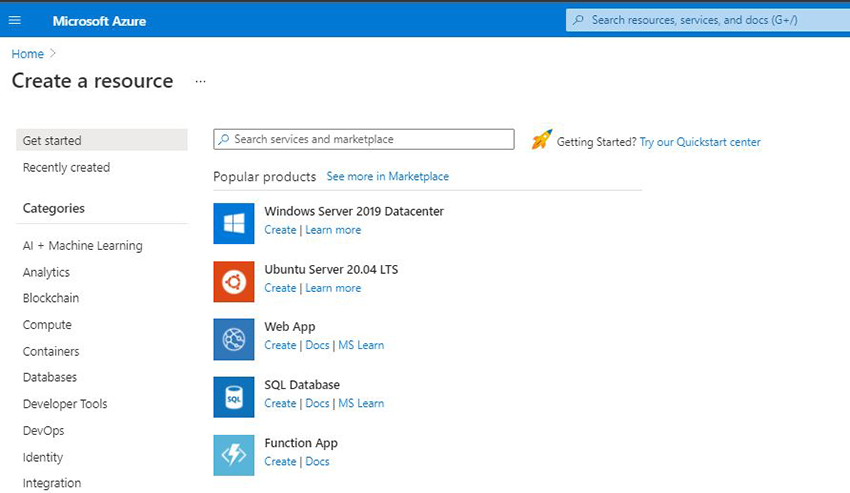The height and width of the screenshot is (493, 850).
Task: Open See more in Marketplace link
Action: click(387, 177)
